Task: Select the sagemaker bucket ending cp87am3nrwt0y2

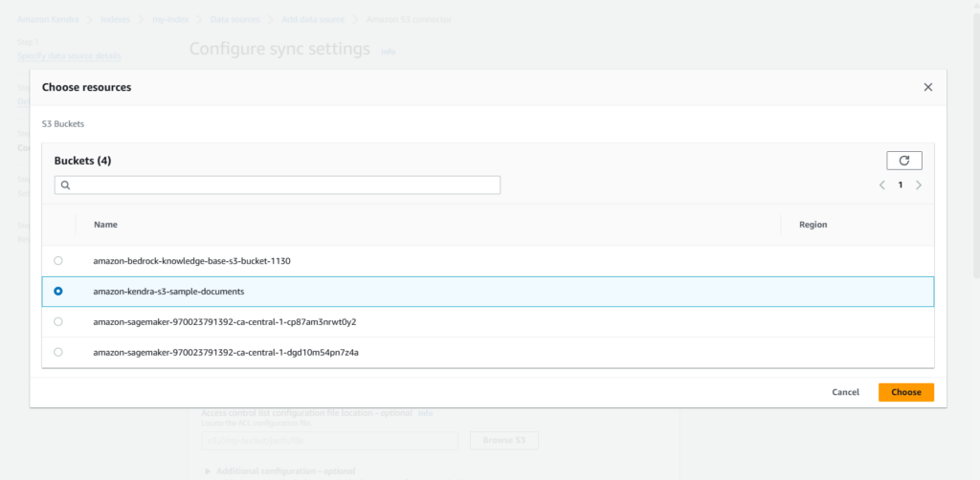Action: pyautogui.click(x=58, y=321)
